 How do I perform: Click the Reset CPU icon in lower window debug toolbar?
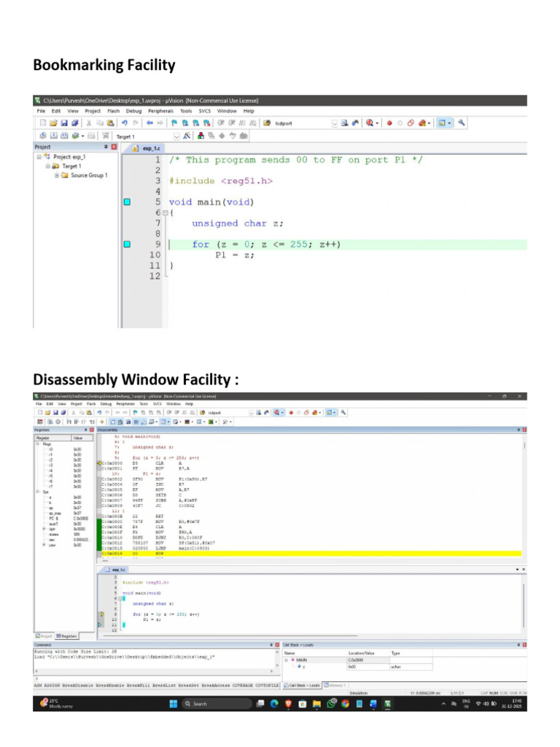(x=40, y=422)
